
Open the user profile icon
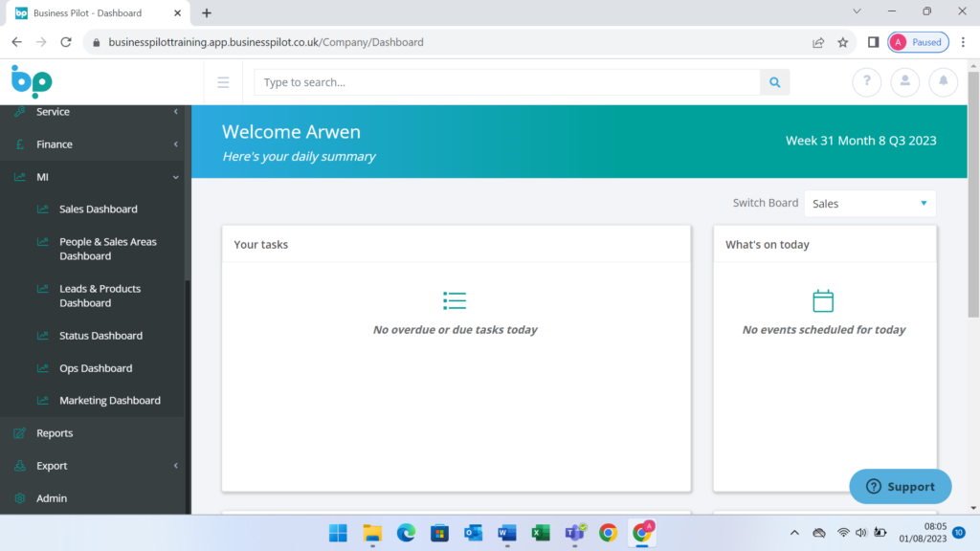pos(904,82)
